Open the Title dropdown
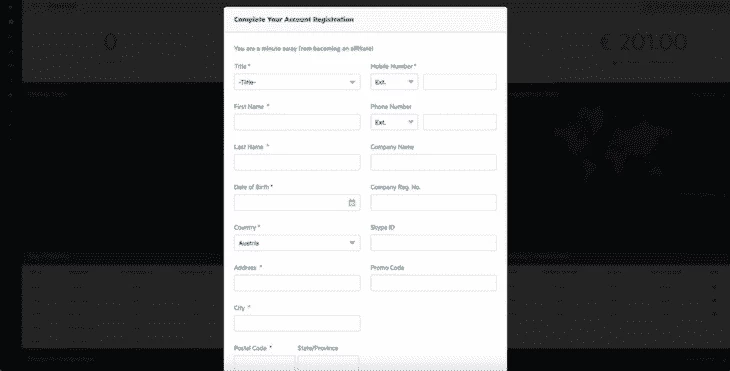 [297, 82]
